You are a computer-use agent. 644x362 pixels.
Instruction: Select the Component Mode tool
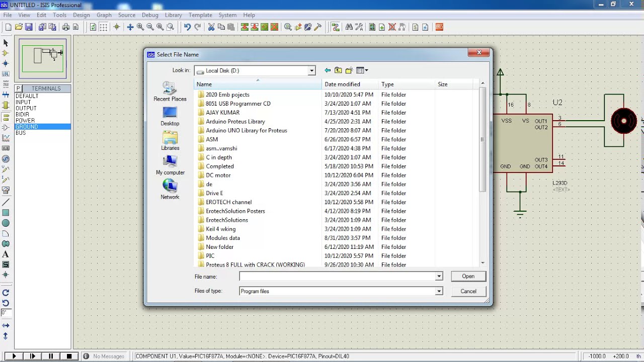(6, 53)
